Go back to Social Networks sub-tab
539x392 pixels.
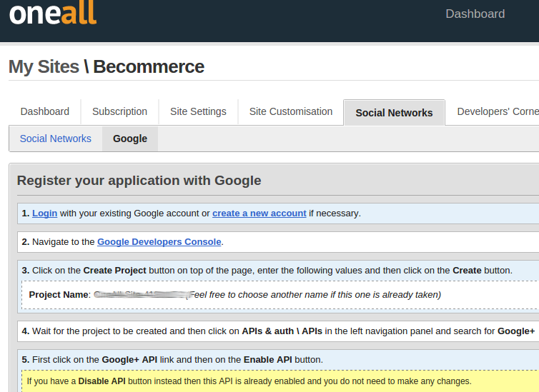pyautogui.click(x=56, y=139)
